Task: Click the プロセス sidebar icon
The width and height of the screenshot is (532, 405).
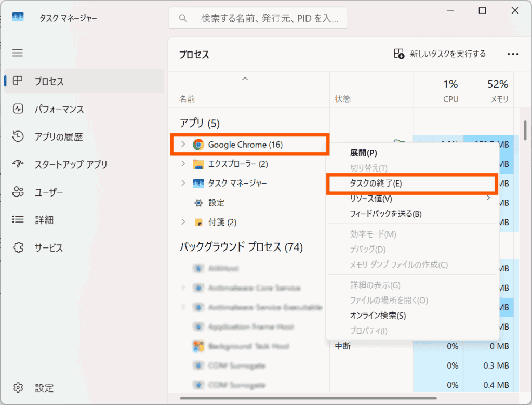Action: [18, 81]
